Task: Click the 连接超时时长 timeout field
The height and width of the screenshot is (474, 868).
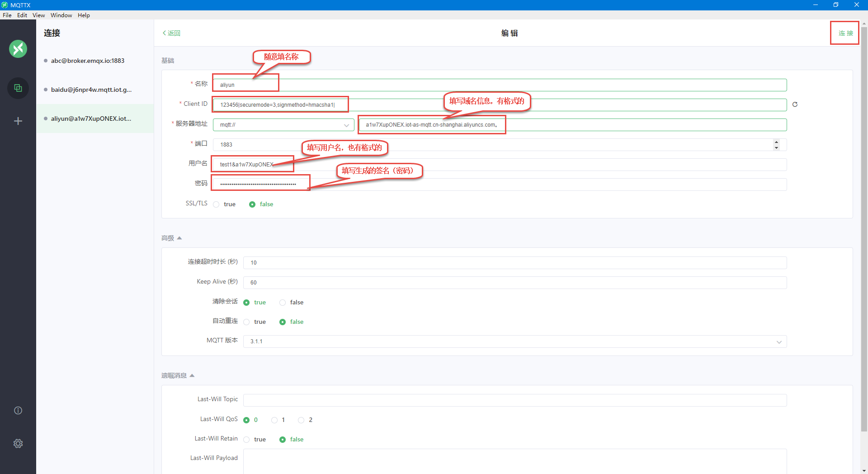Action: pos(515,263)
